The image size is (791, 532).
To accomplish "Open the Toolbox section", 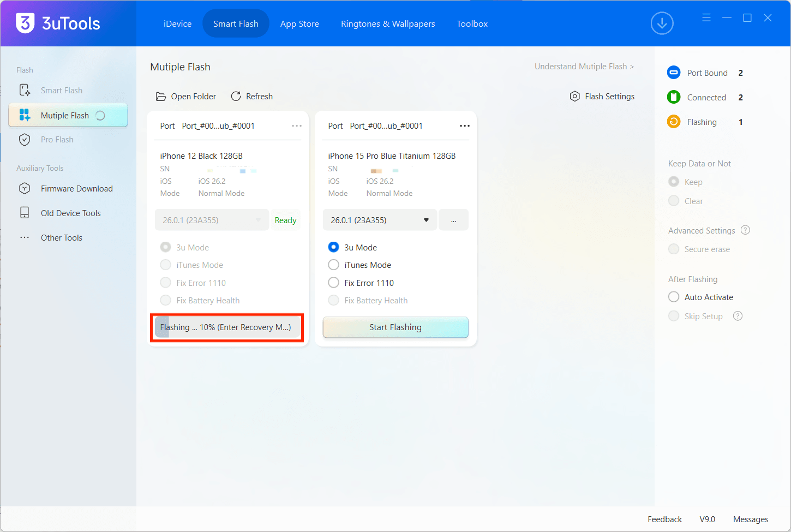I will (x=472, y=23).
